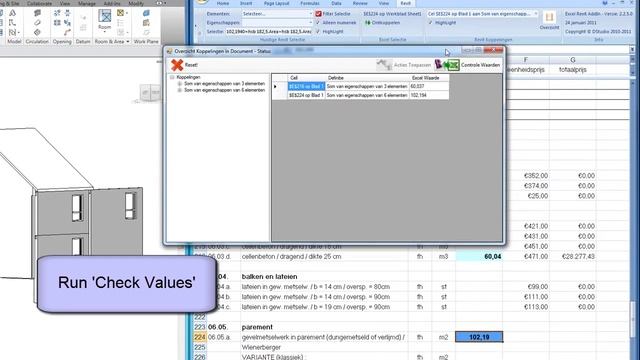This screenshot has width=640, height=360.
Task: Switch to Excel Formulas tab
Action: click(310, 3)
